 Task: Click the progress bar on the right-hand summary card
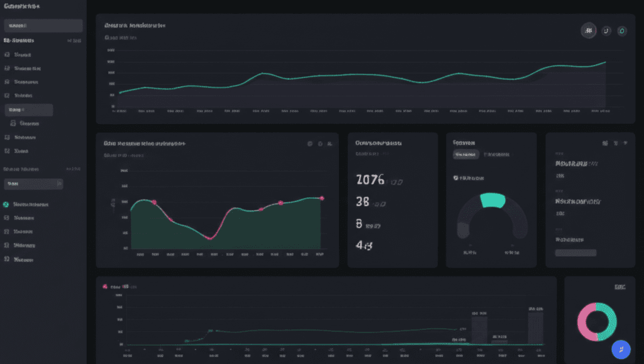coord(575,252)
